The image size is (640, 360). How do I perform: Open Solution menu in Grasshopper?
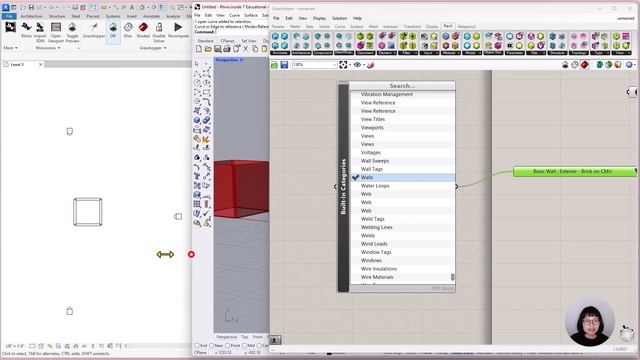pos(339,18)
